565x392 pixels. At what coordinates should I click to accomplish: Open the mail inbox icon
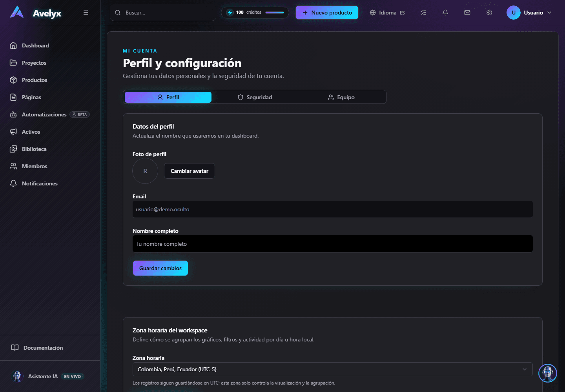[467, 13]
